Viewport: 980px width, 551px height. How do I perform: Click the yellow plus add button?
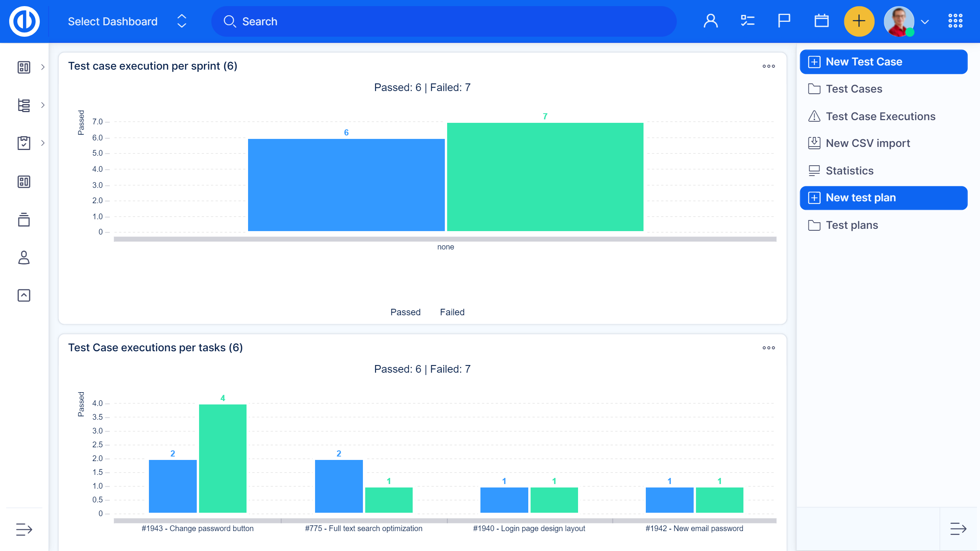[x=859, y=21]
